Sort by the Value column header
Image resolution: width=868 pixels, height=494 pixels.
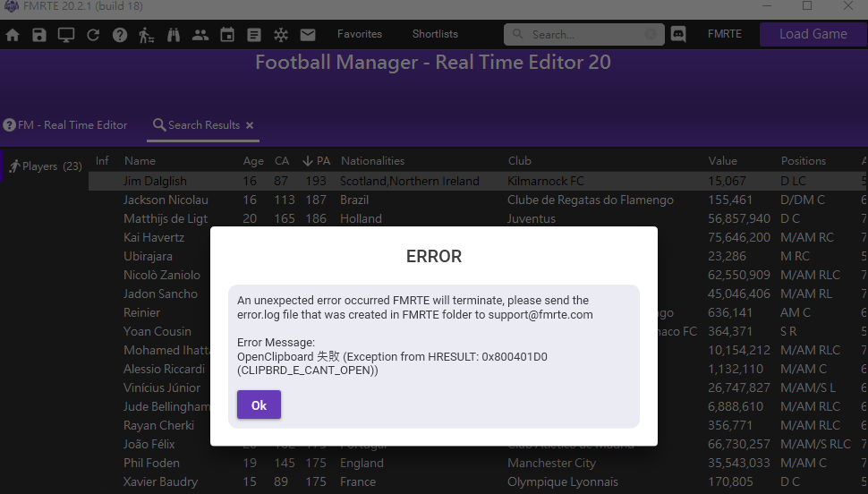click(x=723, y=161)
